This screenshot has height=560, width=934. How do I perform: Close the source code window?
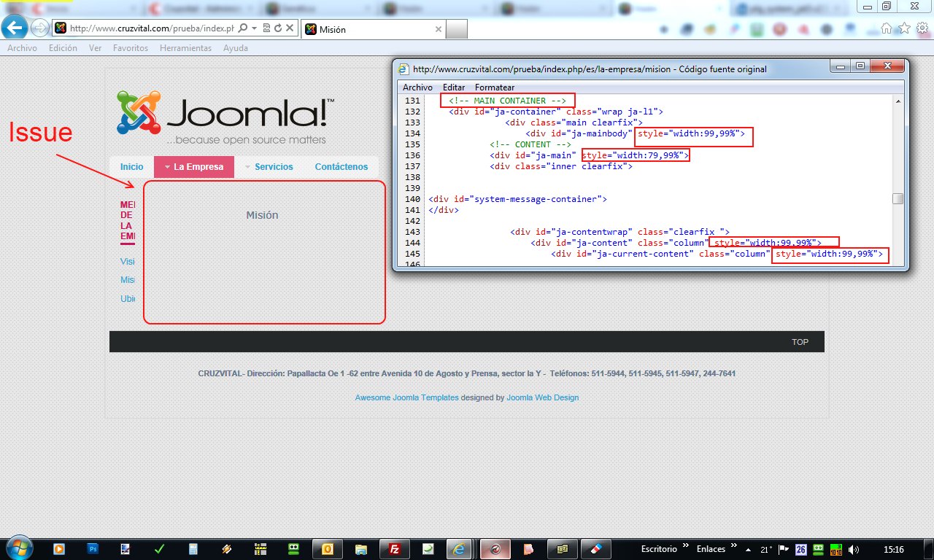(887, 66)
